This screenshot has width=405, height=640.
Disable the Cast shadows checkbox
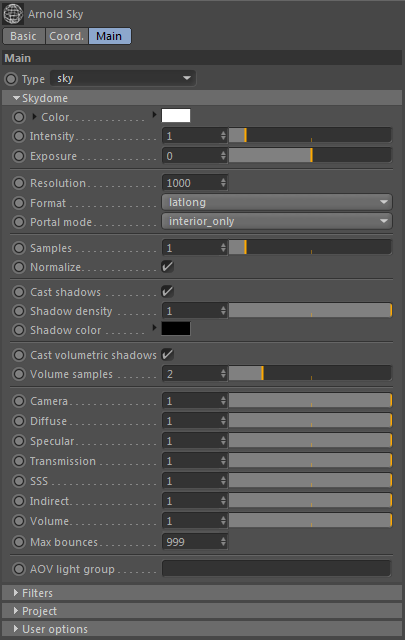tap(167, 292)
